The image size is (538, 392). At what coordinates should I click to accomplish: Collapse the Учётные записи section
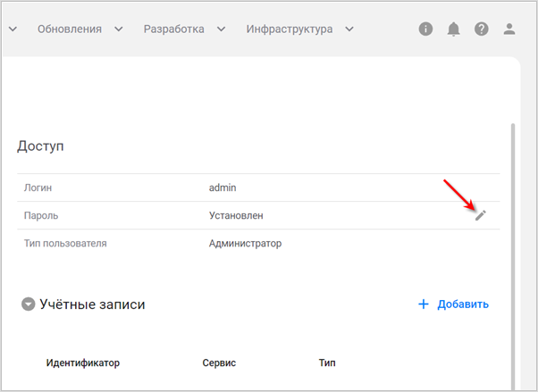(x=28, y=304)
